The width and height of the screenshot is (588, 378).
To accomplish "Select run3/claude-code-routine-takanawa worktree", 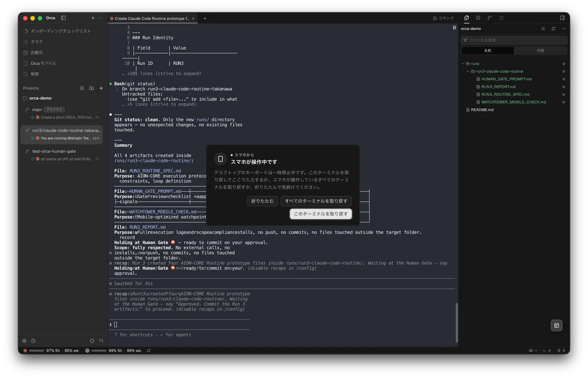I will (x=66, y=130).
